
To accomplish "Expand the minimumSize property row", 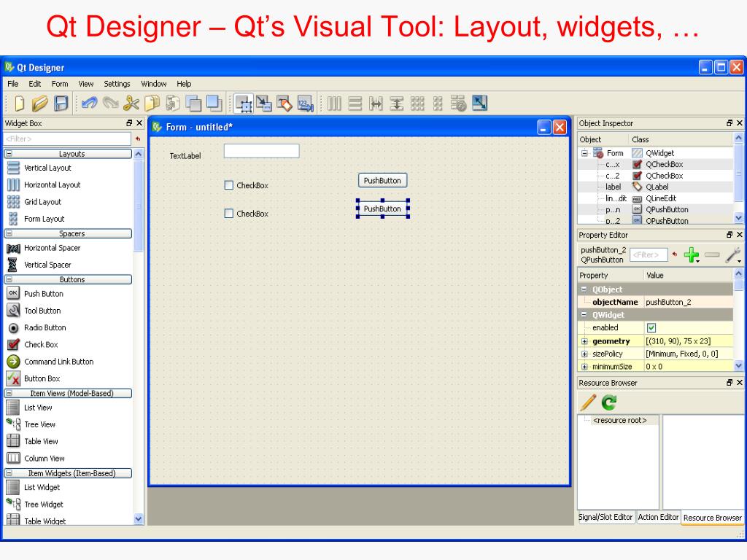I will pos(584,367).
